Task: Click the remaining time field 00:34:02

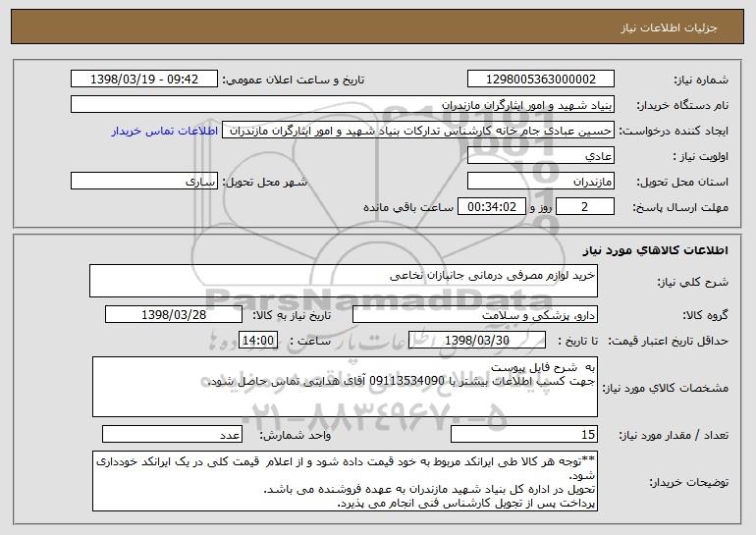Action: pyautogui.click(x=491, y=207)
